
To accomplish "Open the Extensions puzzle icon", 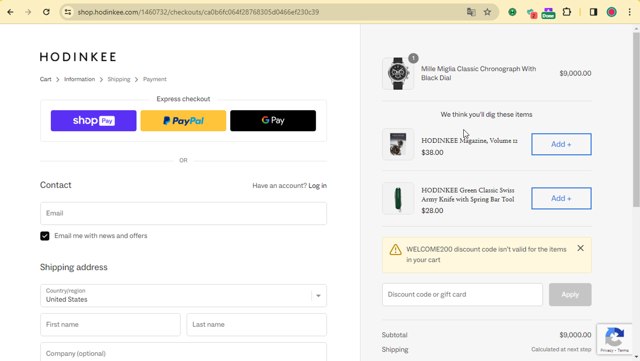I will pos(567,12).
